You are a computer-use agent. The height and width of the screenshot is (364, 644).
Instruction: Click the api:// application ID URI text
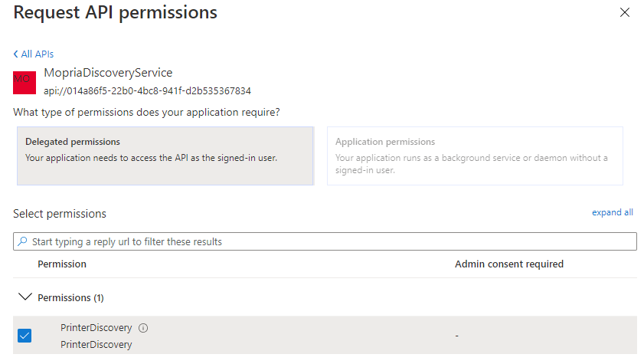click(x=147, y=90)
